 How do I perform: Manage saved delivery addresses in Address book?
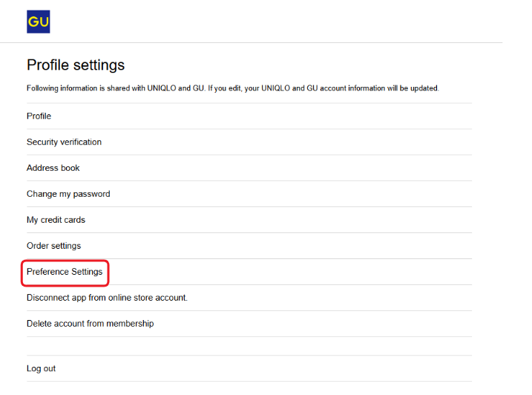pyautogui.click(x=53, y=168)
